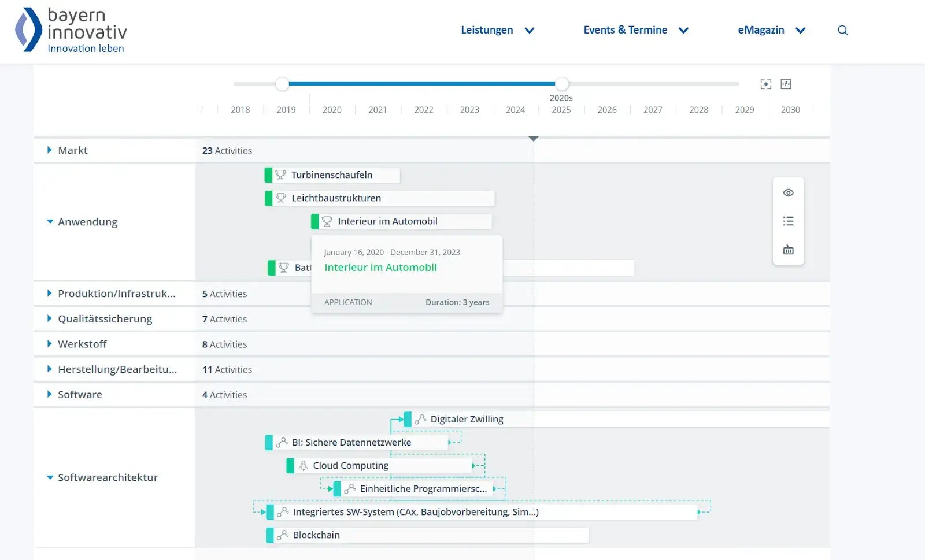Image resolution: width=925 pixels, height=560 pixels.
Task: Click the trophy icon next to Turbinenschaufeln
Action: pyautogui.click(x=280, y=175)
